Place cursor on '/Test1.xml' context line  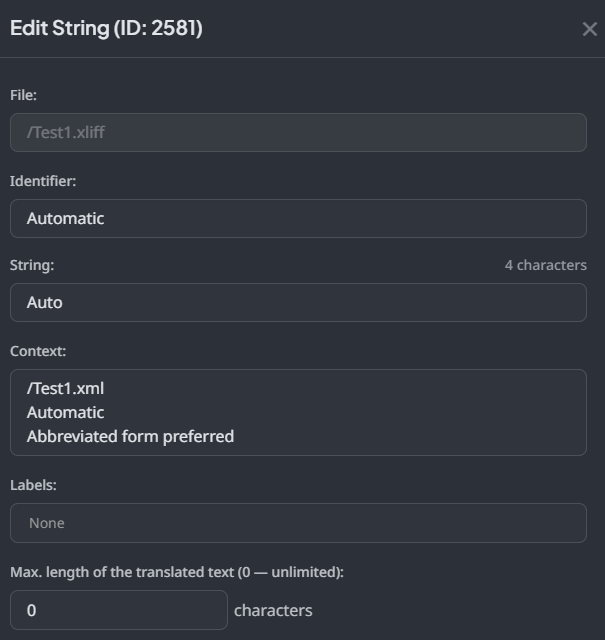click(x=65, y=388)
